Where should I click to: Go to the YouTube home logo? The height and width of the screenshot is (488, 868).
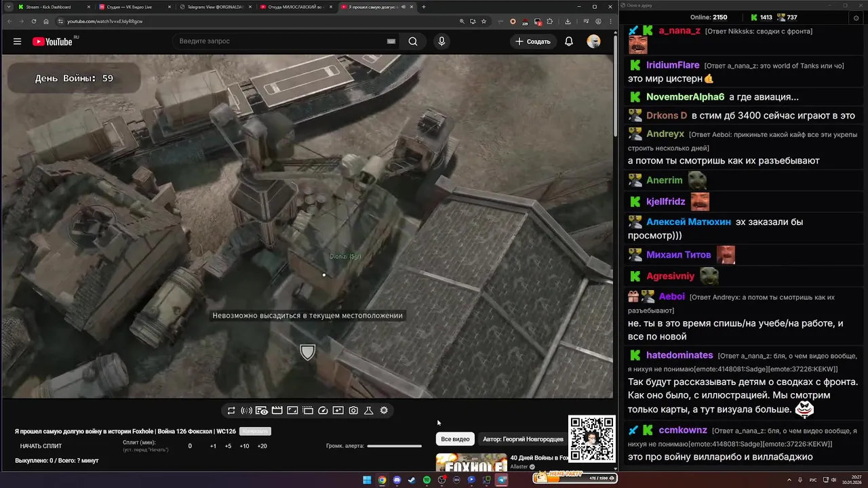tap(52, 41)
